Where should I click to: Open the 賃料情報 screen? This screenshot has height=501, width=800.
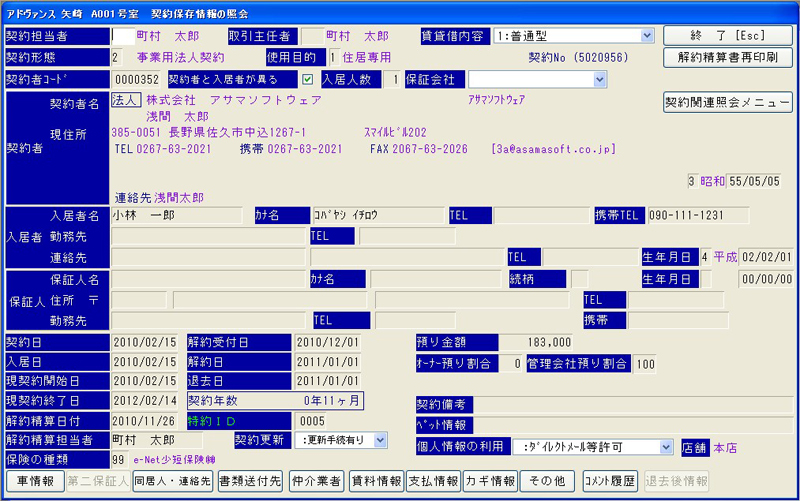(376, 481)
